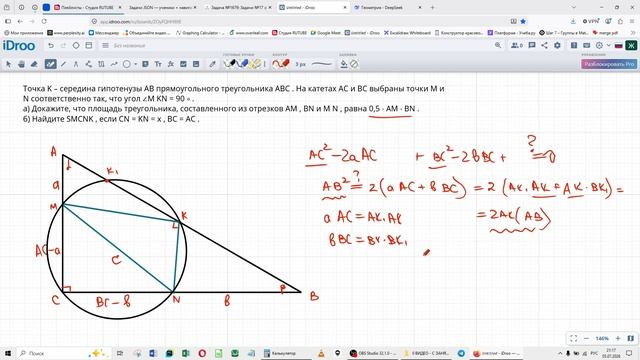This screenshot has height=360, width=640.
Task: Open the board pages layout icon
Action: tap(89, 46)
